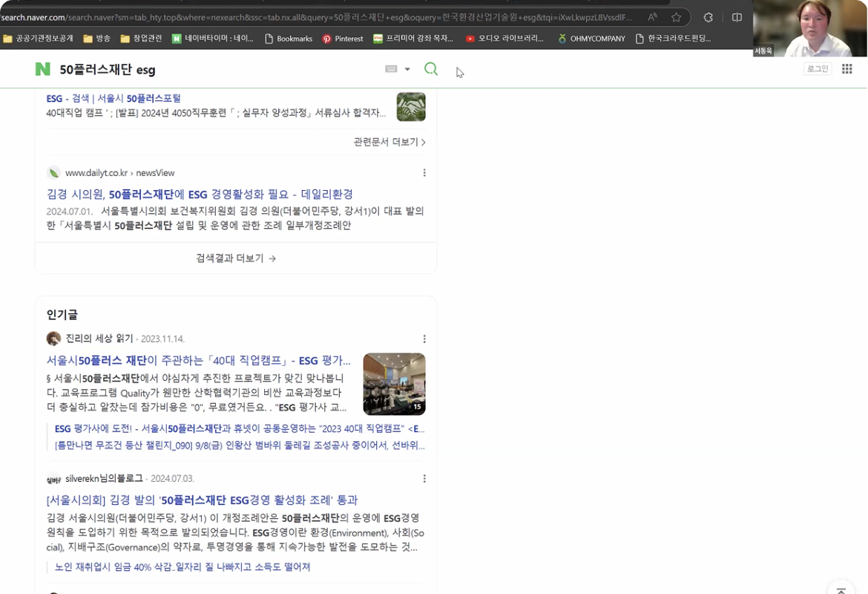Expand the search suggestions dropdown arrow
868x594 pixels.
[x=407, y=69]
